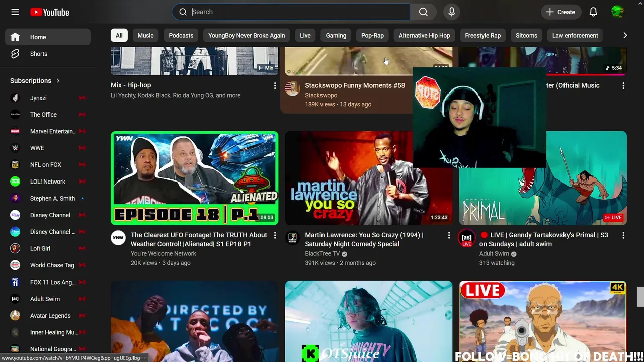Open Mix - Hip-hop playlist title
The image size is (644, 362).
pos(131,85)
